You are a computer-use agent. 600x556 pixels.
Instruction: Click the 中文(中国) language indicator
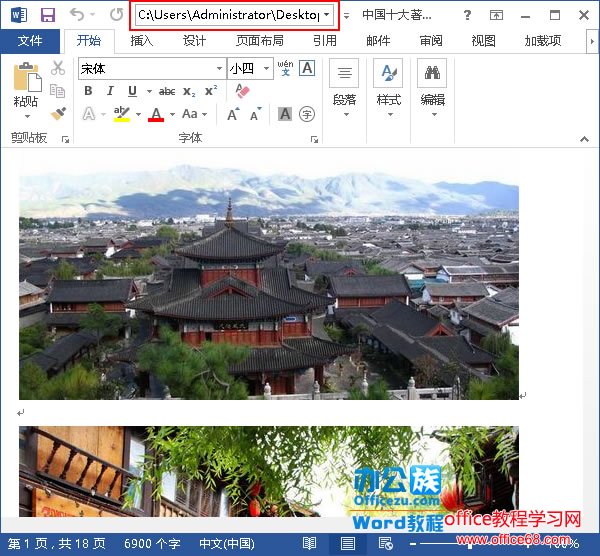227,543
